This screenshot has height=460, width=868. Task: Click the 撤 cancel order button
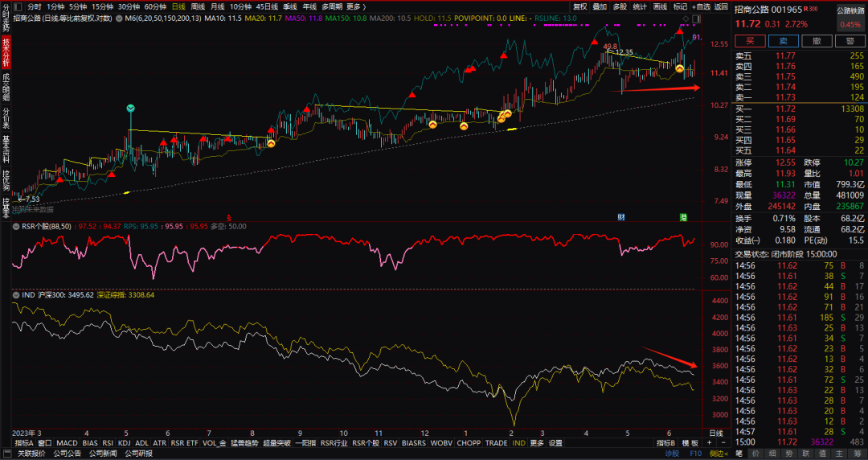[817, 41]
